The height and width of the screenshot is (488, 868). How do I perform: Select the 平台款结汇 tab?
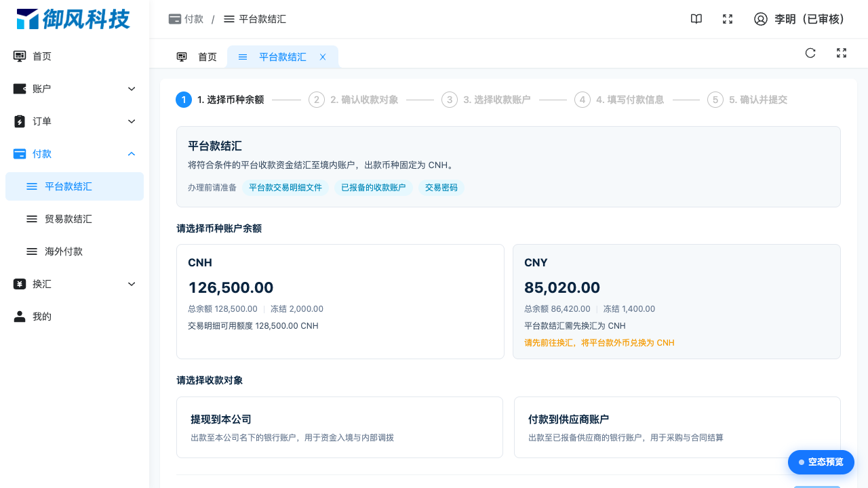pyautogui.click(x=282, y=57)
